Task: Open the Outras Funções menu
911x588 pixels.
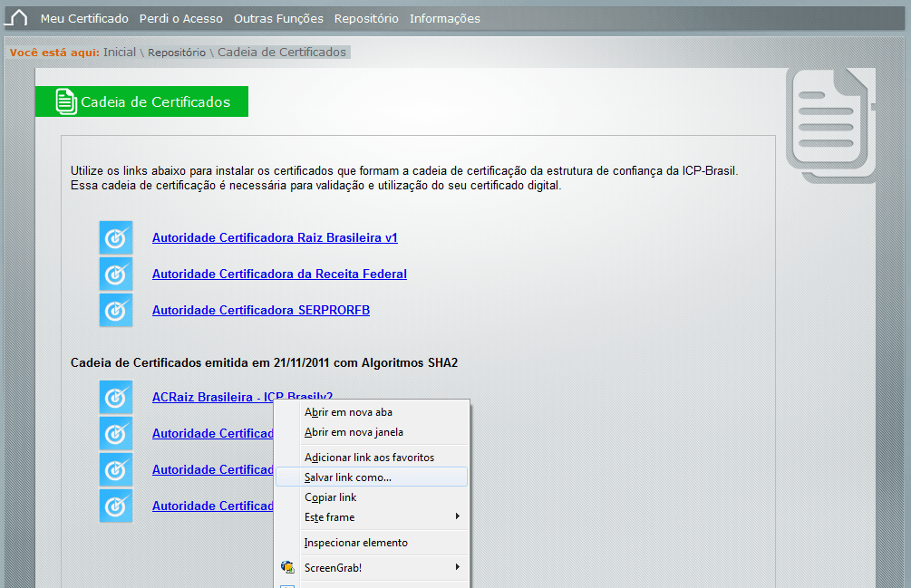Action: click(x=278, y=19)
